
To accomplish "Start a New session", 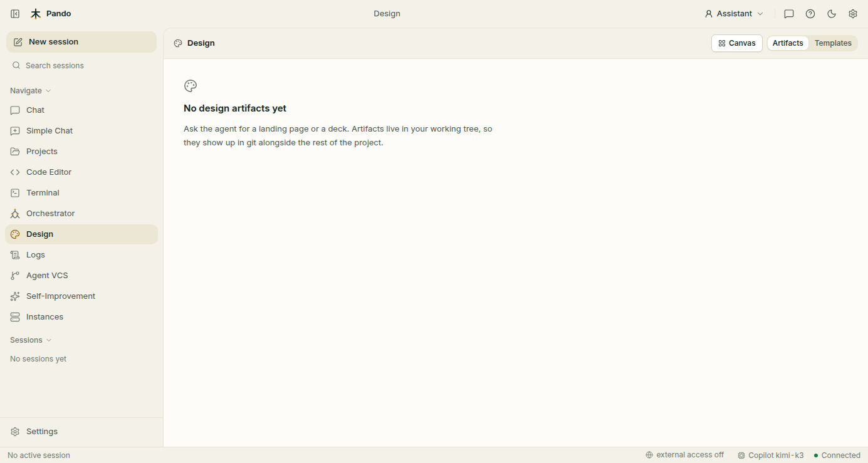I will point(81,42).
